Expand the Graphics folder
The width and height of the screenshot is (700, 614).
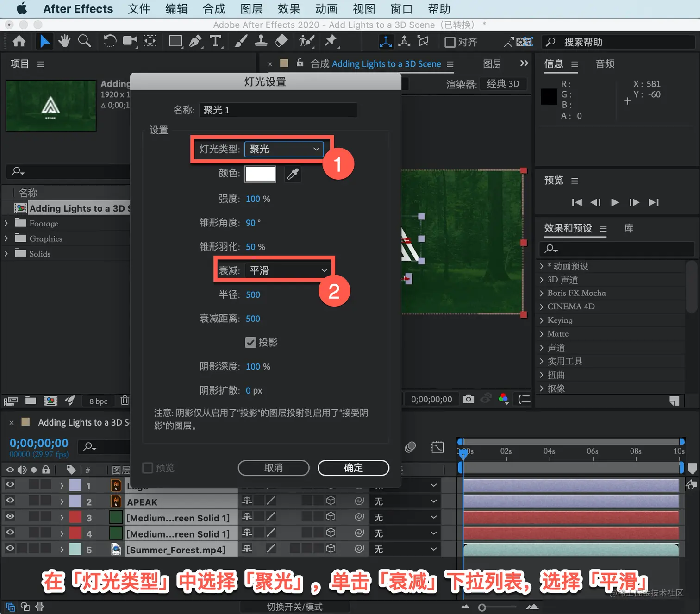click(x=6, y=238)
